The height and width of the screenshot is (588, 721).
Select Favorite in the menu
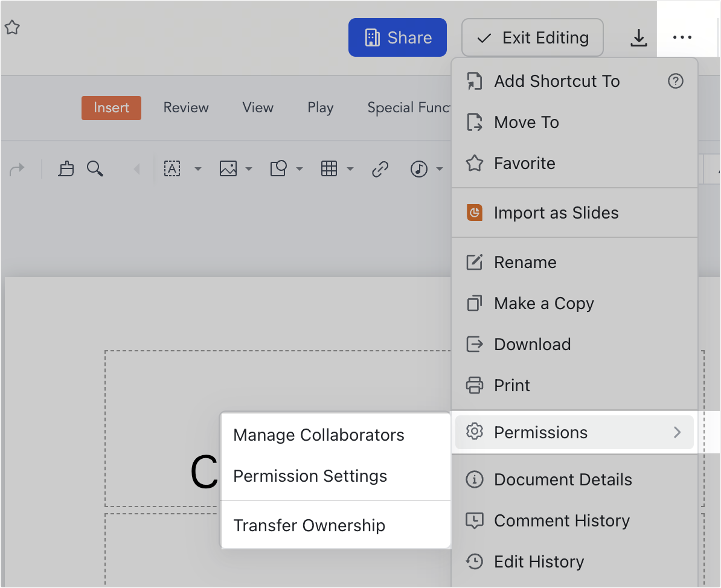click(x=575, y=163)
